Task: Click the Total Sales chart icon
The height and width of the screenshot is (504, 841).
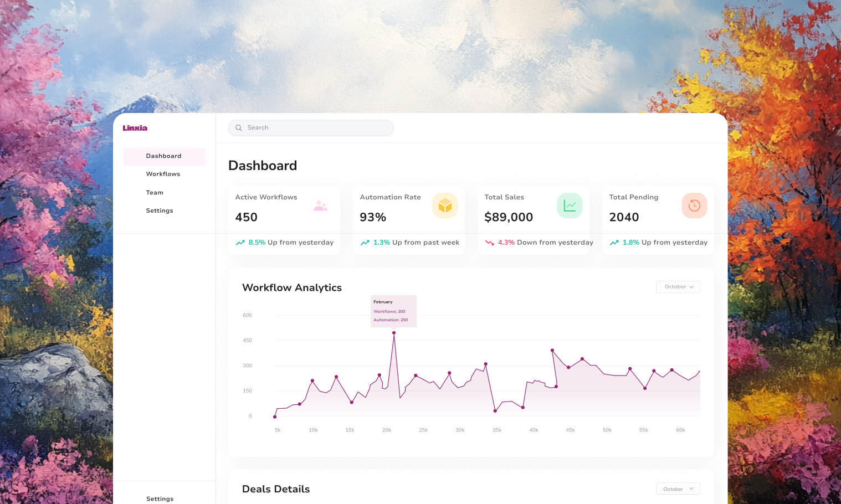Action: pos(570,205)
